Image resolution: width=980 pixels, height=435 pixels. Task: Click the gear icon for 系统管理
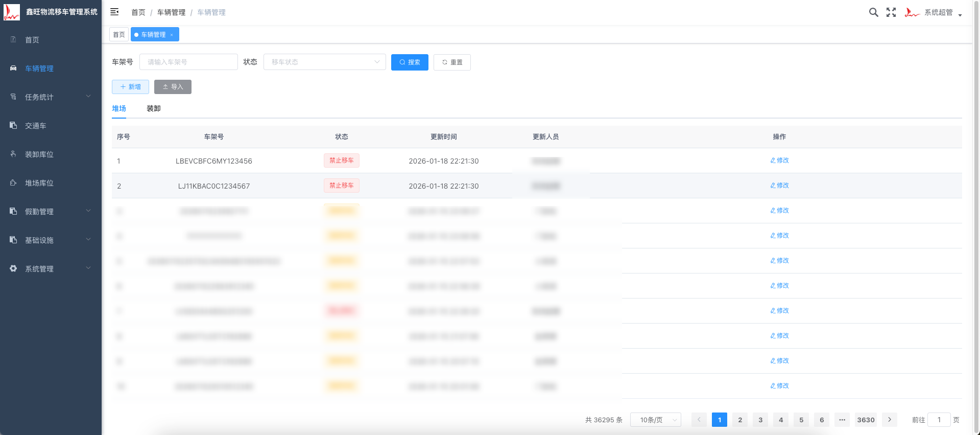pyautogui.click(x=13, y=268)
